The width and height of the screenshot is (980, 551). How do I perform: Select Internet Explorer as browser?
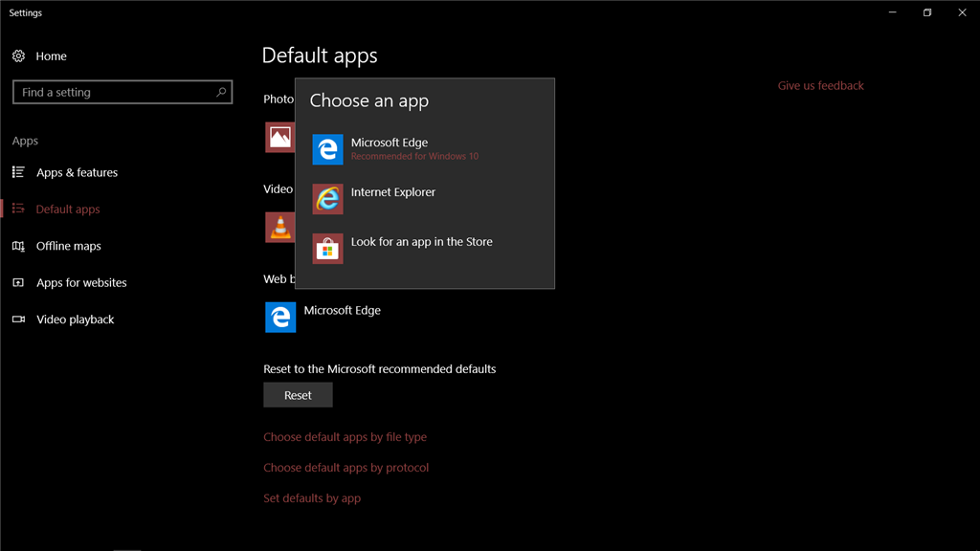pyautogui.click(x=425, y=199)
